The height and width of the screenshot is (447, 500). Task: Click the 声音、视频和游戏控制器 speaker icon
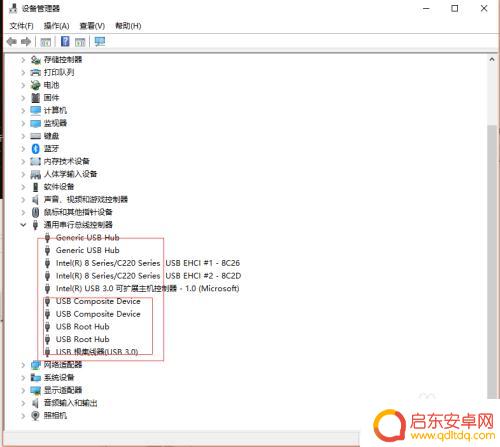click(36, 199)
